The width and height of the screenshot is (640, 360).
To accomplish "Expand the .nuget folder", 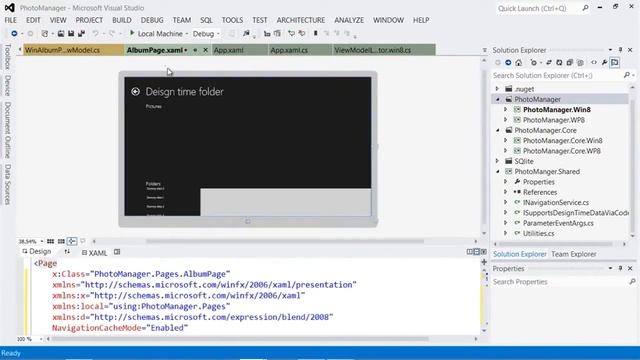I will [498, 89].
